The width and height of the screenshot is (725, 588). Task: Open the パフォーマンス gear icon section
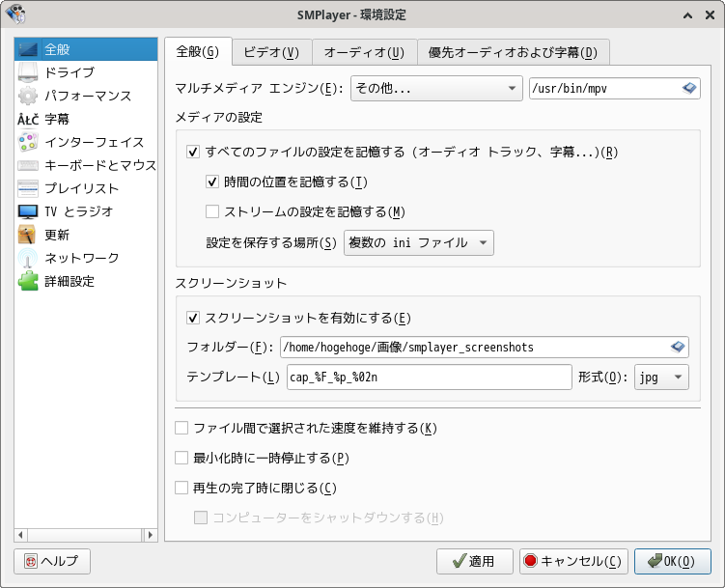click(29, 96)
